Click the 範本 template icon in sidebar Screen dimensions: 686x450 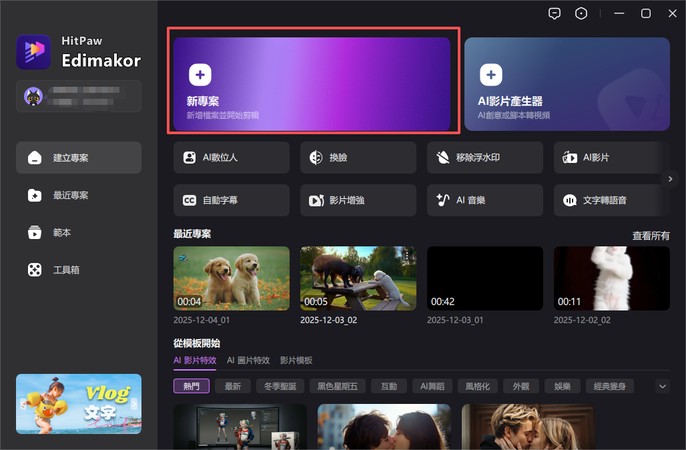35,232
